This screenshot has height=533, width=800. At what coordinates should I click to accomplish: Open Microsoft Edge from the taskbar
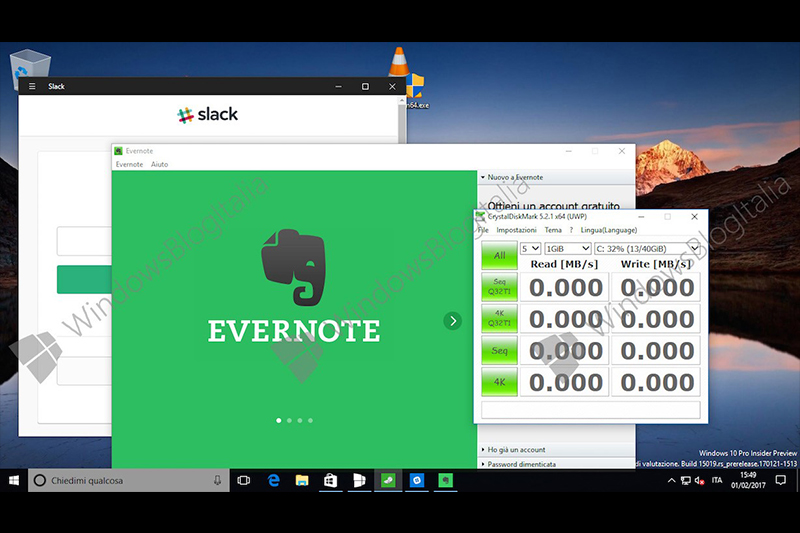[273, 481]
